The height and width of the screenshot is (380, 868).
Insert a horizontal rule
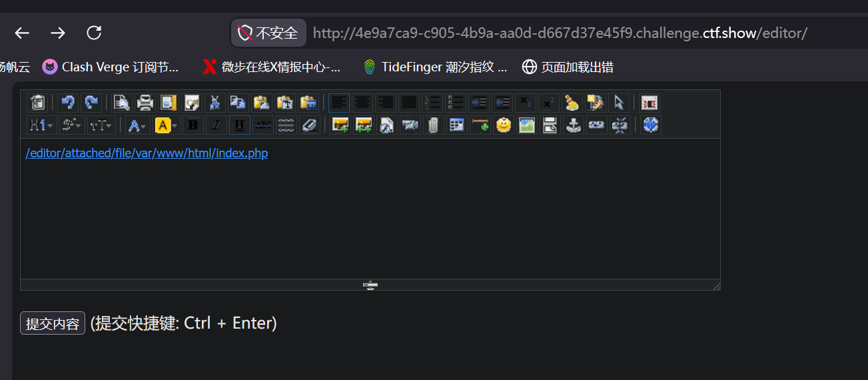pyautogui.click(x=480, y=125)
